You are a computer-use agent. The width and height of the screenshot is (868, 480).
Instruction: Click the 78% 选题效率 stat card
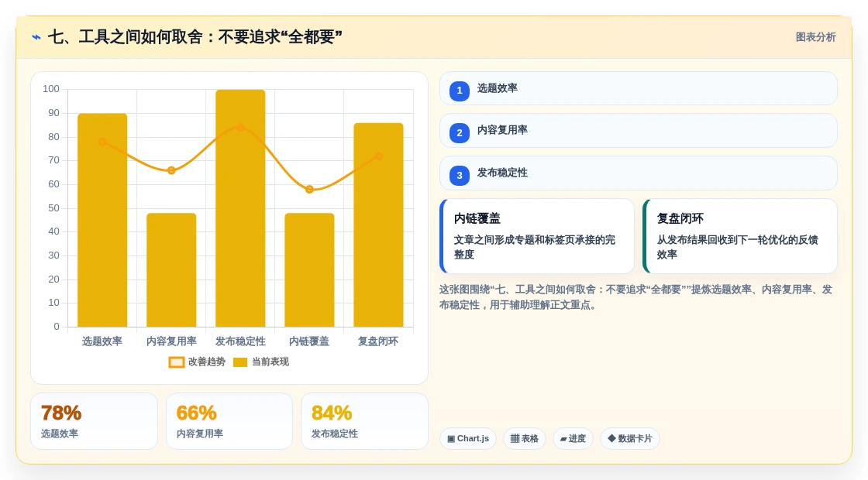(94, 421)
